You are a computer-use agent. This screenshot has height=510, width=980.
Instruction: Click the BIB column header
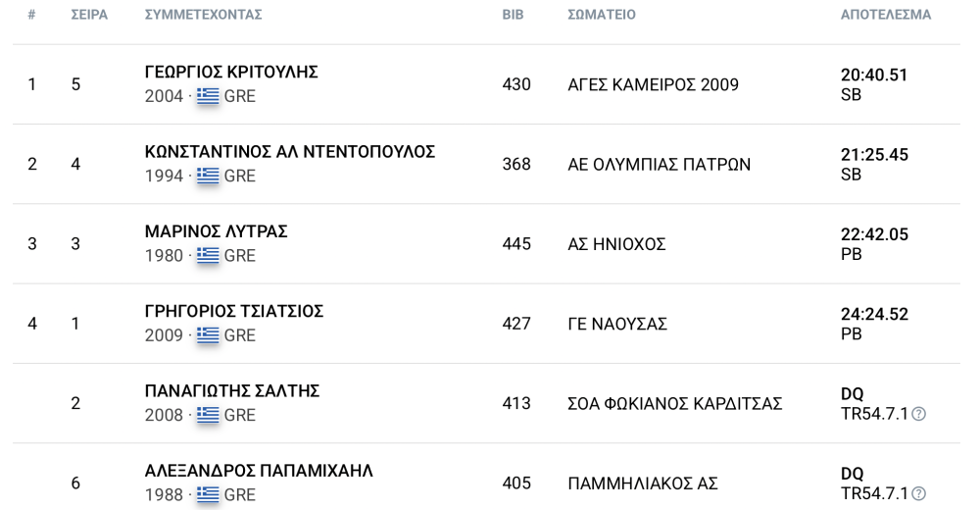(x=513, y=15)
